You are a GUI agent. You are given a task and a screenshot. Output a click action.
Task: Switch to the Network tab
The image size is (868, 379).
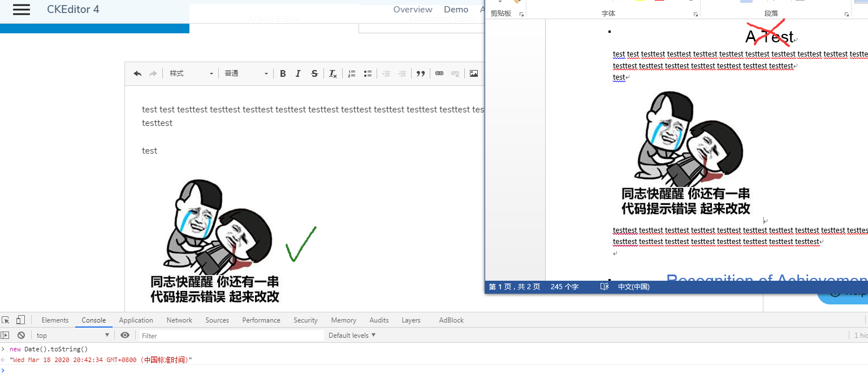coord(179,320)
